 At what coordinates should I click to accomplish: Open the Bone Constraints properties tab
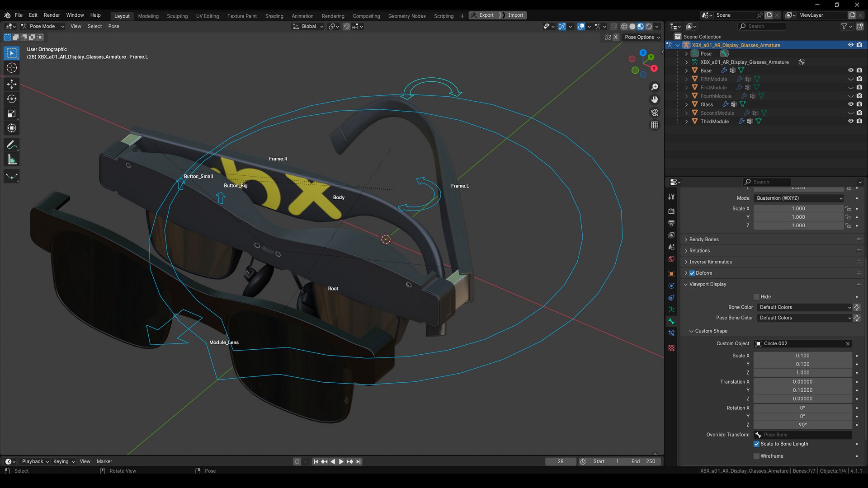[671, 333]
